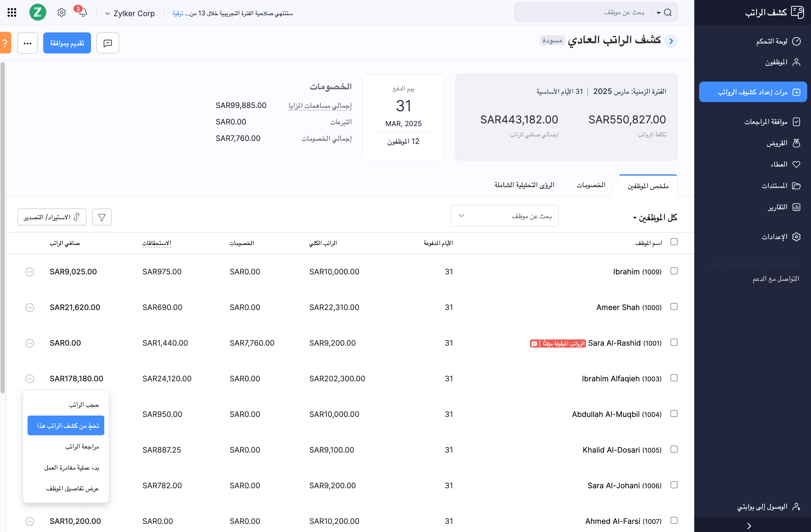Click the back arrow beside payroll title

point(671,41)
